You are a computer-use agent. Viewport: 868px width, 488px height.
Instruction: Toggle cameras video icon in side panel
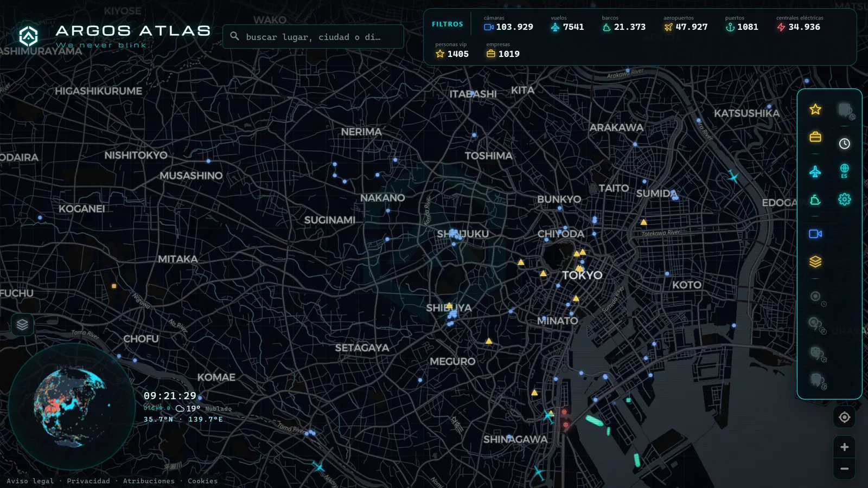coord(815,234)
